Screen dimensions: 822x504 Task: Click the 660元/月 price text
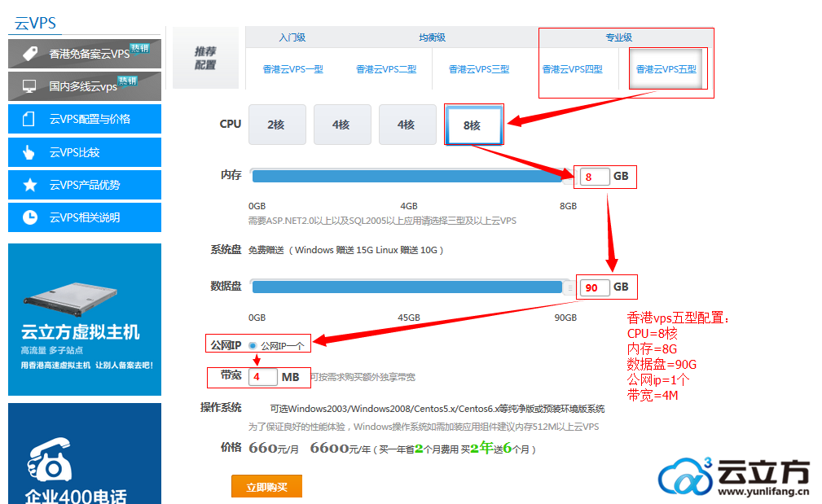274,449
